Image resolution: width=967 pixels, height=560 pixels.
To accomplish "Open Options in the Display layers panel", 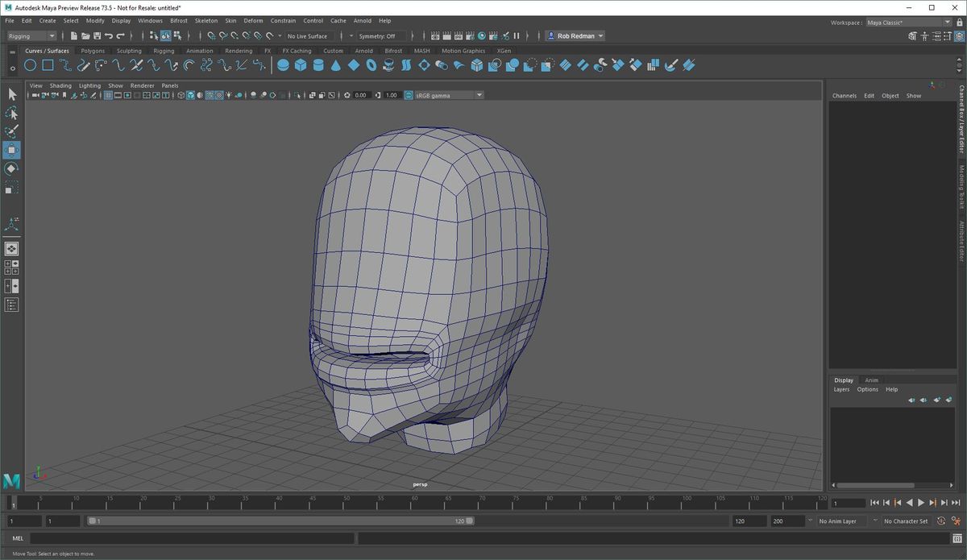I will [868, 389].
